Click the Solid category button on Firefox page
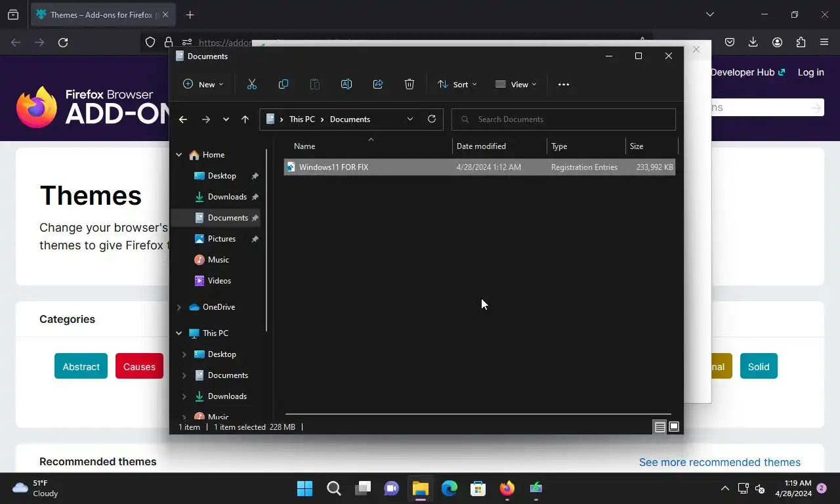The height and width of the screenshot is (504, 840). pos(759,366)
